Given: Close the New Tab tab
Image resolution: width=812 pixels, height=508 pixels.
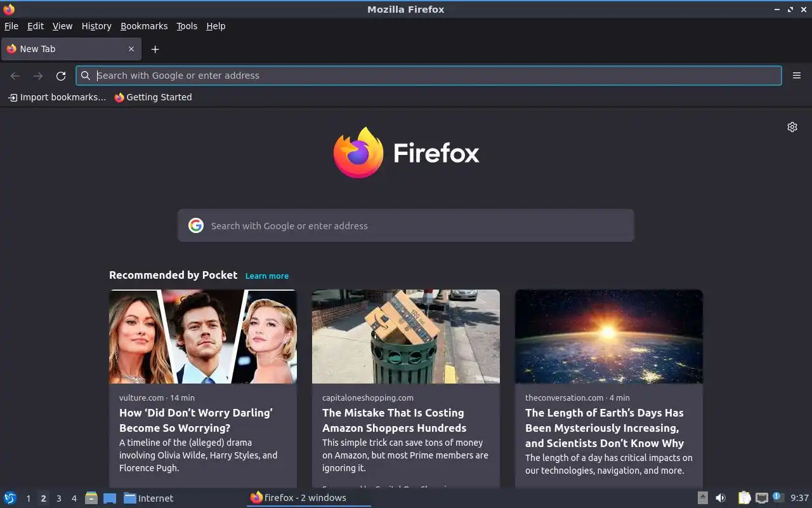Looking at the screenshot, I should [x=131, y=49].
